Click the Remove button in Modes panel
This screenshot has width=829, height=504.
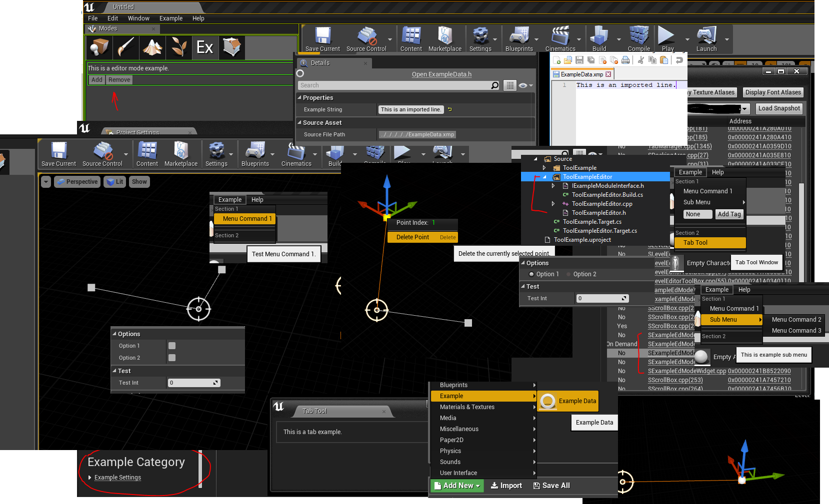[x=119, y=80]
